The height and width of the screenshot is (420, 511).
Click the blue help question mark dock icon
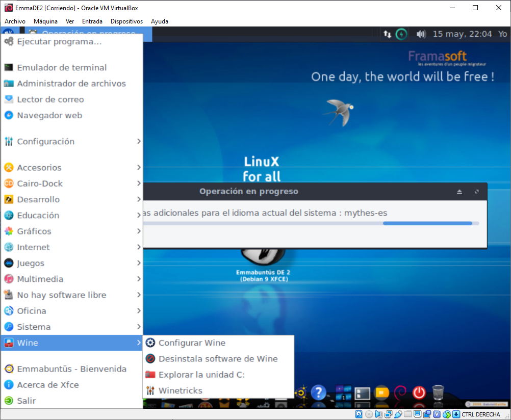tap(318, 392)
